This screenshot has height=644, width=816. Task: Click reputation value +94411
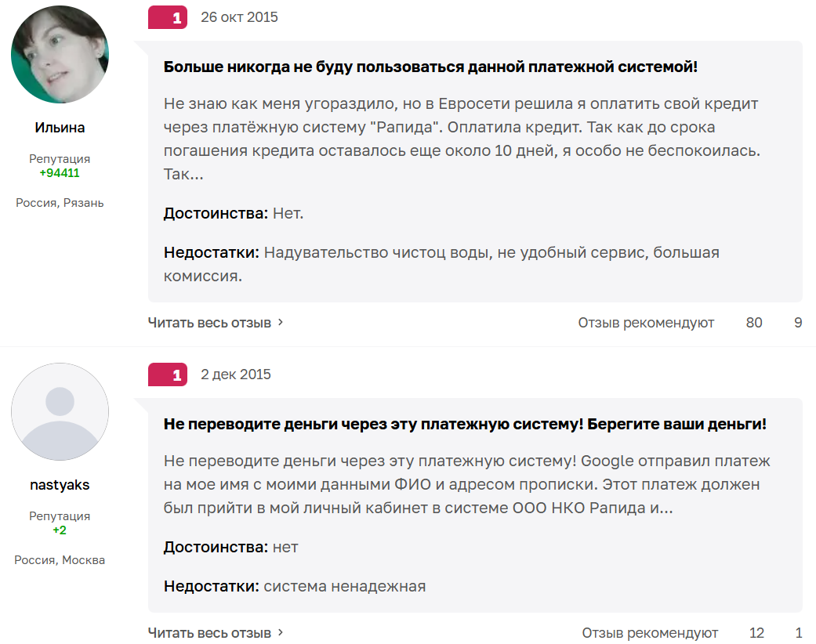coord(60,171)
